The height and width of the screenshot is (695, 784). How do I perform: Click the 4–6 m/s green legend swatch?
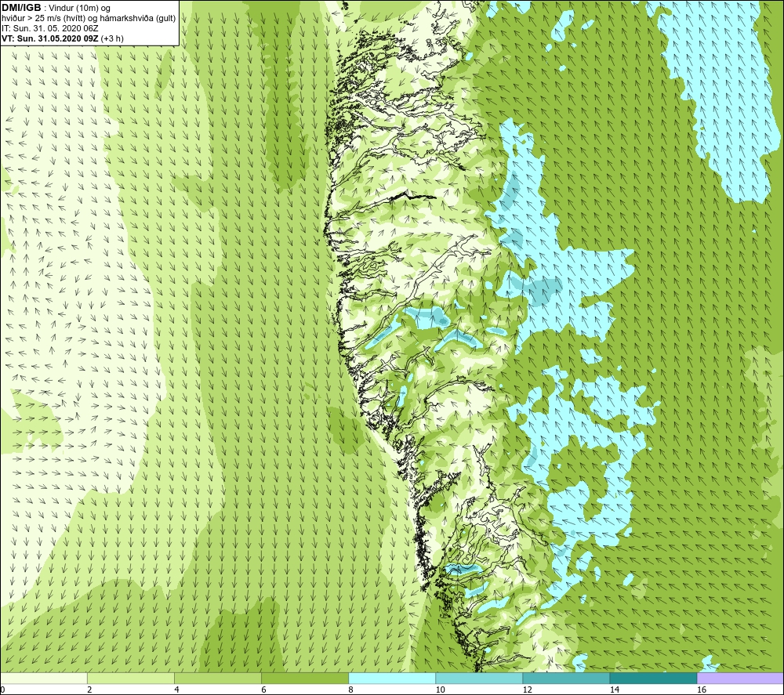point(218,678)
